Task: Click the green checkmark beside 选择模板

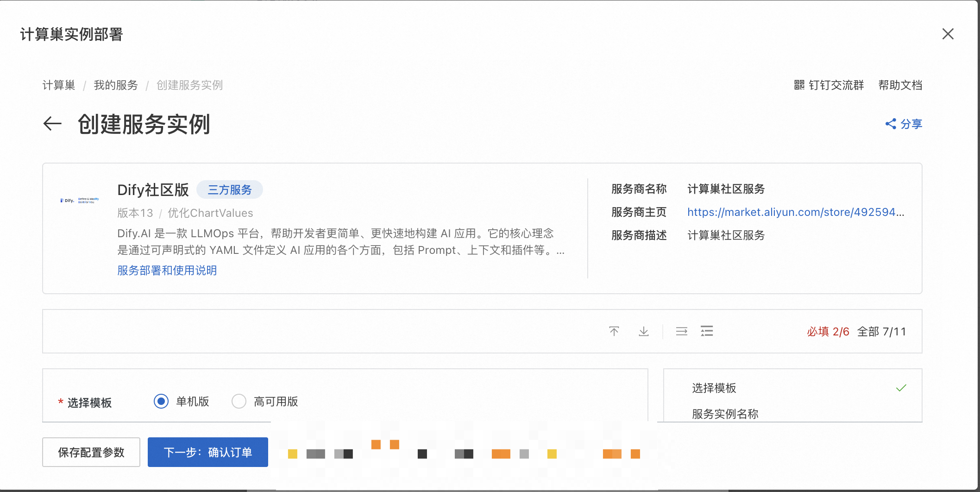Action: coord(901,388)
